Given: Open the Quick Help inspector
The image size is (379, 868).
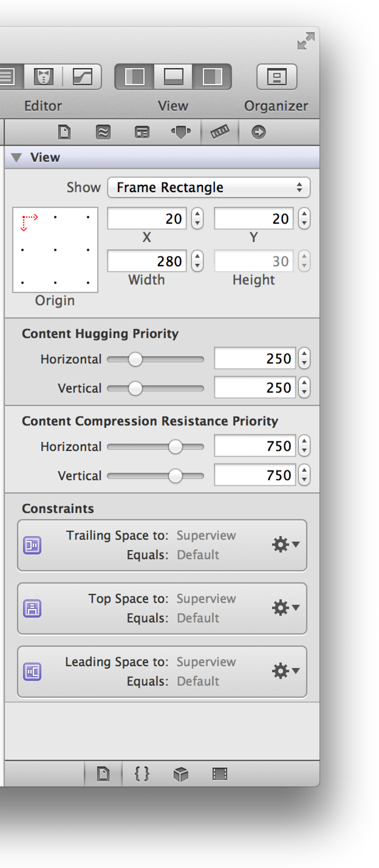Looking at the screenshot, I should 102,132.
